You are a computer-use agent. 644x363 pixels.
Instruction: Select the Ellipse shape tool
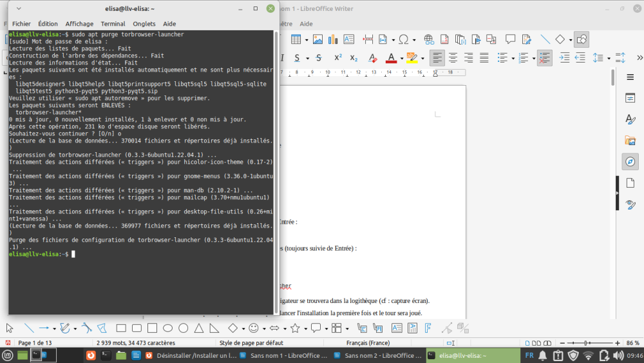click(167, 328)
